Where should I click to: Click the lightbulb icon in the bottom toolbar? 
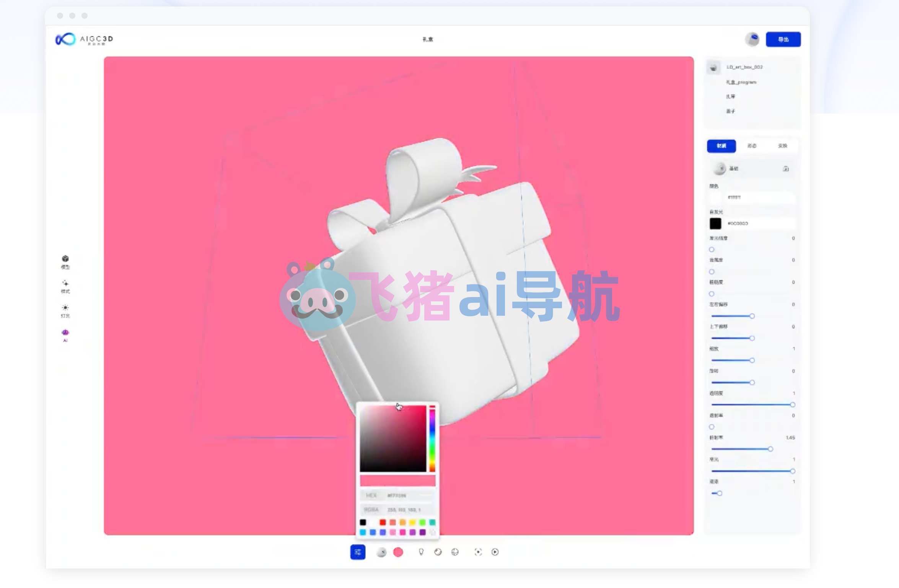tap(421, 552)
